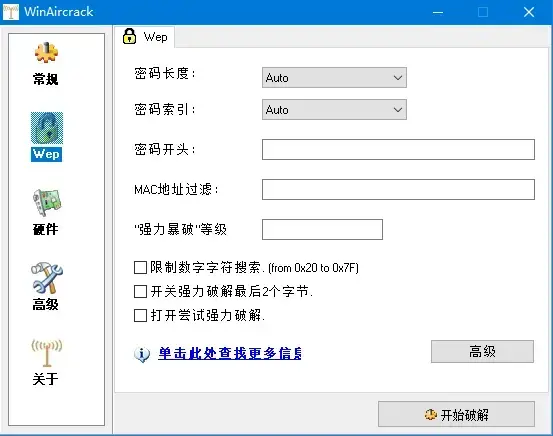The height and width of the screenshot is (436, 553).
Task: Toggle 开关强力破解最后2个字节 checkbox
Action: (140, 292)
